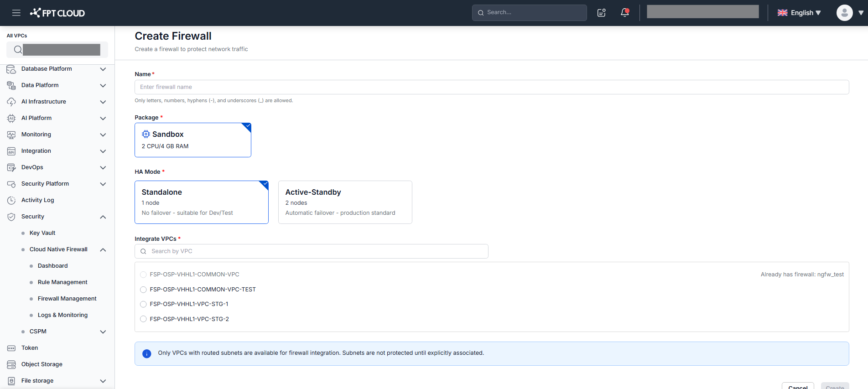Click the All VPCs selector field
This screenshot has width=868, height=389.
click(57, 50)
